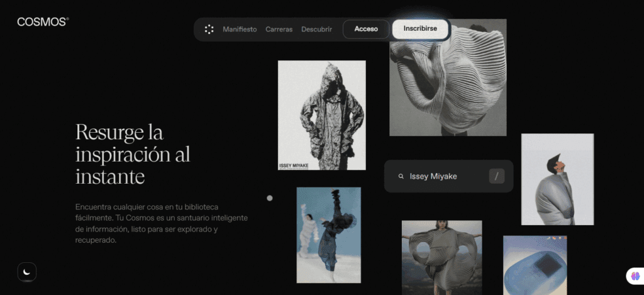Click the brain icon widget at right edge
The image size is (644, 295).
635,276
